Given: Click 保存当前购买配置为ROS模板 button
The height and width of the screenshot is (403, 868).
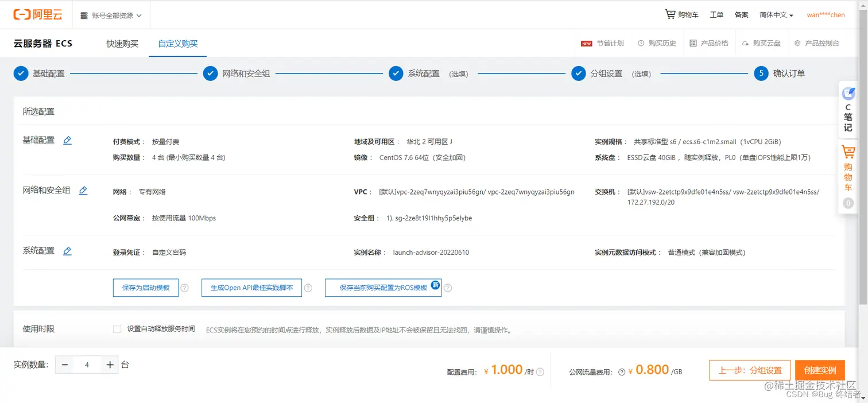Looking at the screenshot, I should coord(383,288).
